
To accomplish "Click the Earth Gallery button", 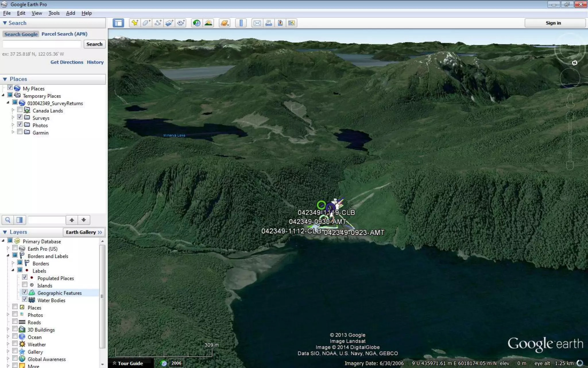I will pos(84,232).
